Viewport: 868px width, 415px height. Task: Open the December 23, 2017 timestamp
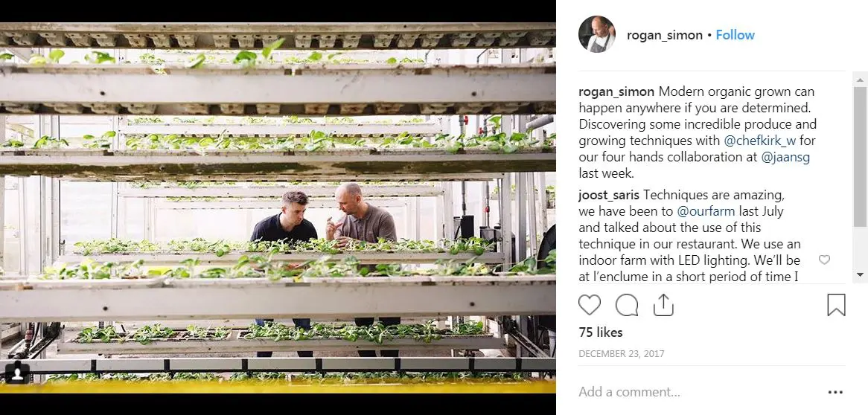coord(621,353)
